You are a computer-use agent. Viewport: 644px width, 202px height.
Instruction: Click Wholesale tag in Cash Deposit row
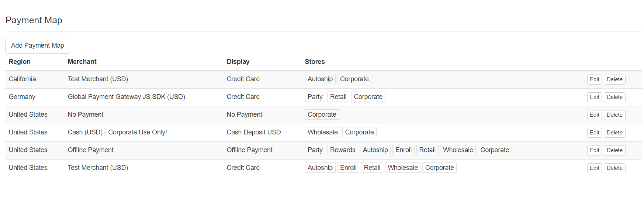322,132
